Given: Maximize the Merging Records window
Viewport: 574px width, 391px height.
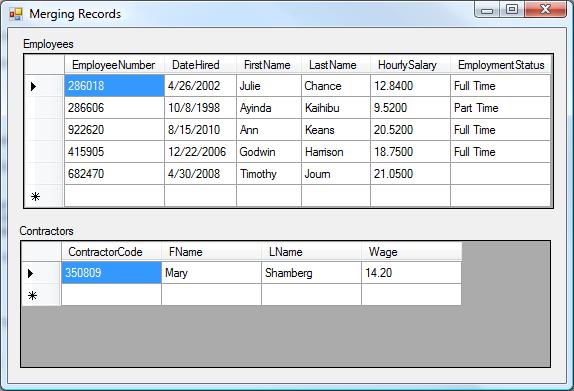Looking at the screenshot, I should (x=512, y=10).
